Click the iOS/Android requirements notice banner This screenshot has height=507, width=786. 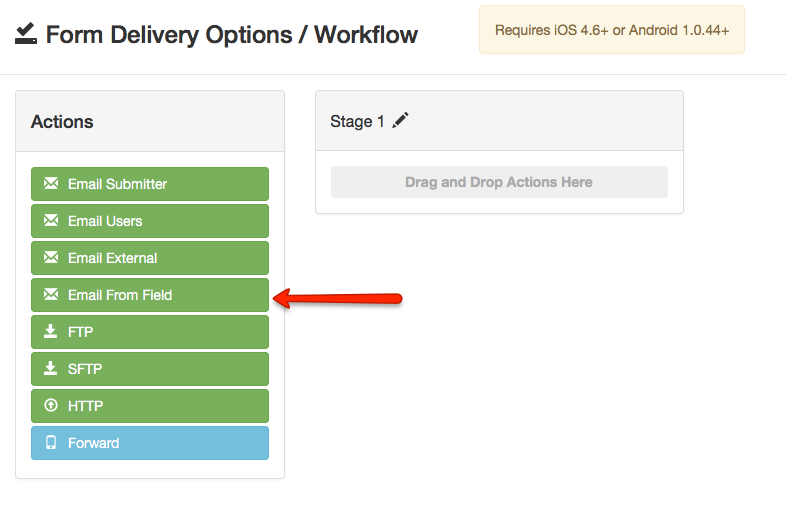(611, 30)
